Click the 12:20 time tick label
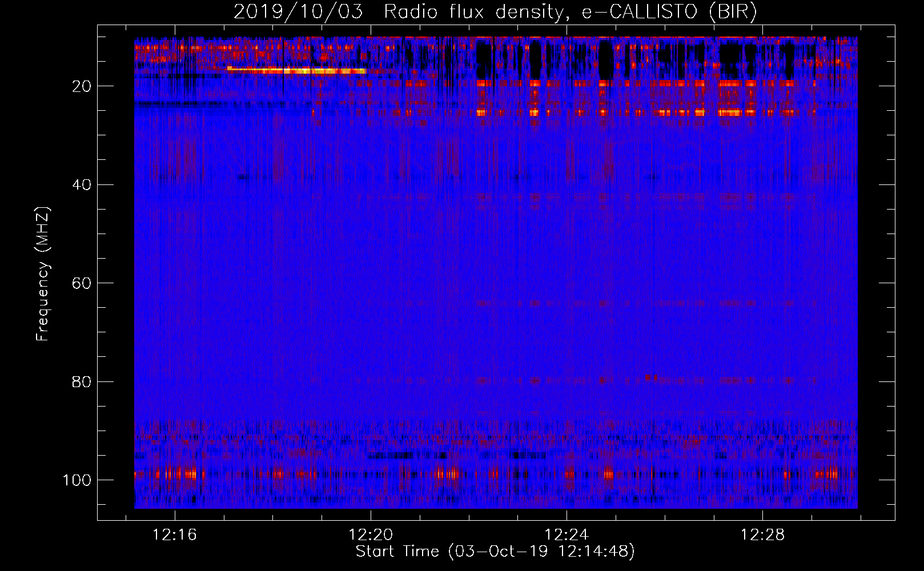Screen dimensions: 924x571 371,534
